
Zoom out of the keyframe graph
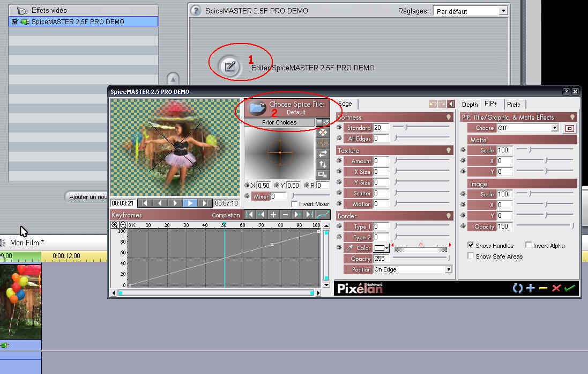(123, 225)
